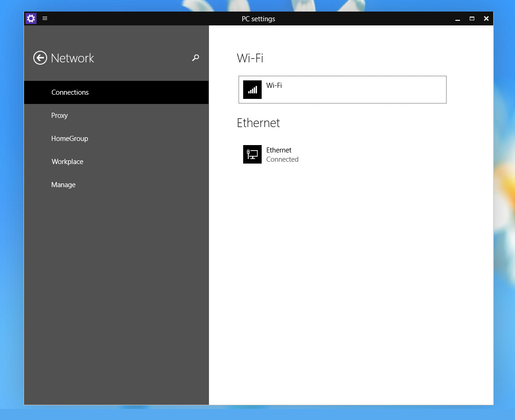Click the Connected status text under Ethernet
This screenshot has width=515, height=420.
coord(282,159)
